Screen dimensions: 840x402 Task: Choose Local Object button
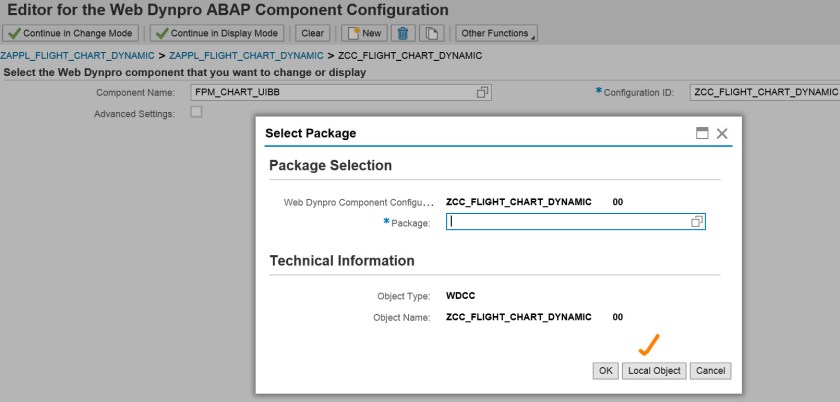654,370
